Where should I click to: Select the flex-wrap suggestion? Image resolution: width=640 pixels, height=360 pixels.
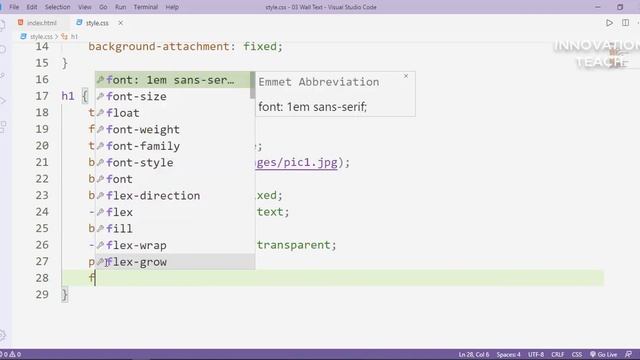click(x=175, y=245)
